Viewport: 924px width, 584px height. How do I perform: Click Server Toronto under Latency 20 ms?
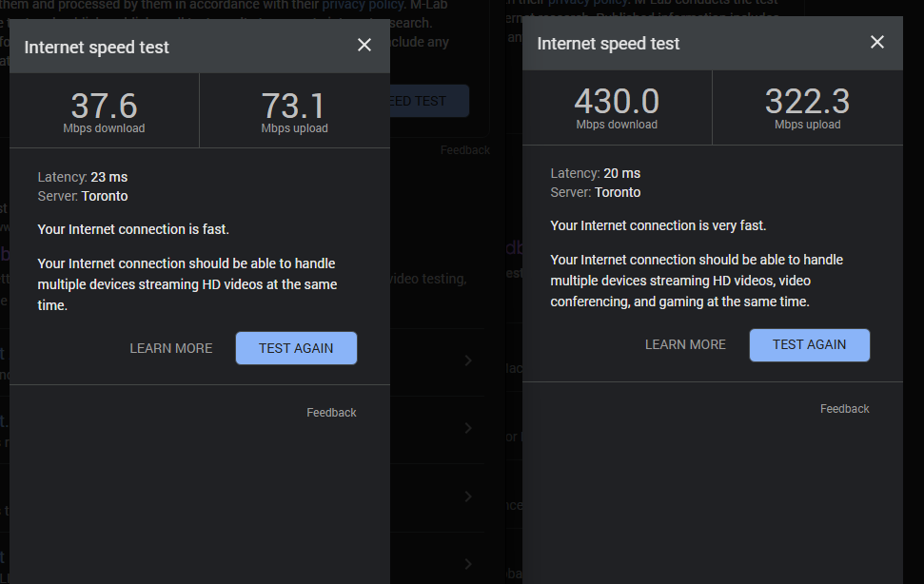click(595, 192)
